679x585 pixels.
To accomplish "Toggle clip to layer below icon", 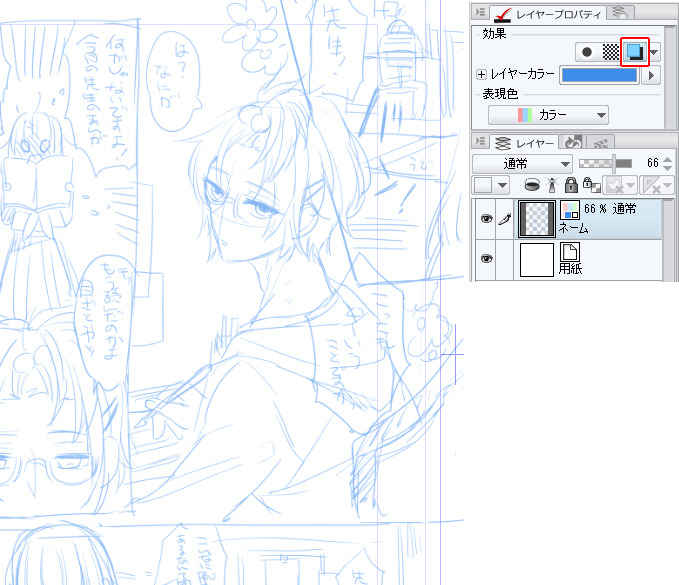I will point(531,185).
